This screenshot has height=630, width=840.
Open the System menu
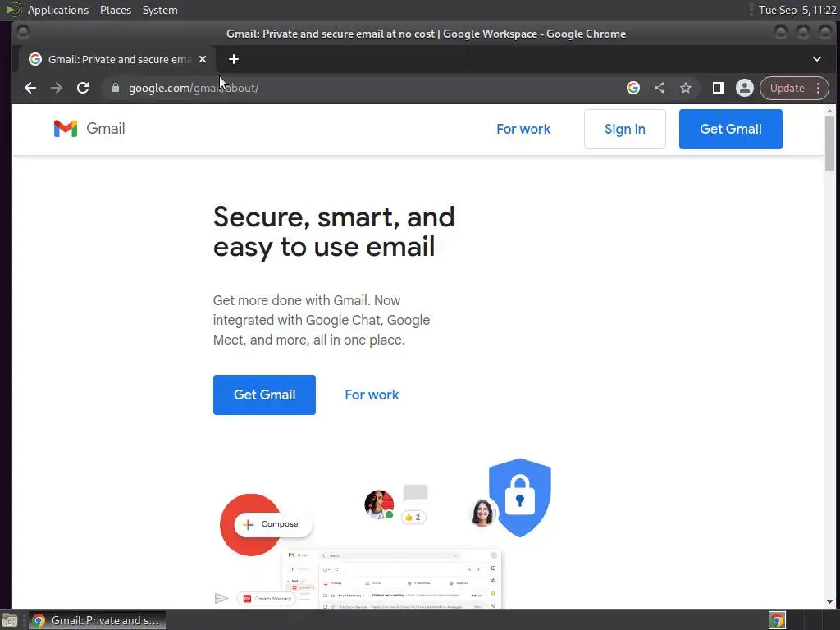click(160, 10)
